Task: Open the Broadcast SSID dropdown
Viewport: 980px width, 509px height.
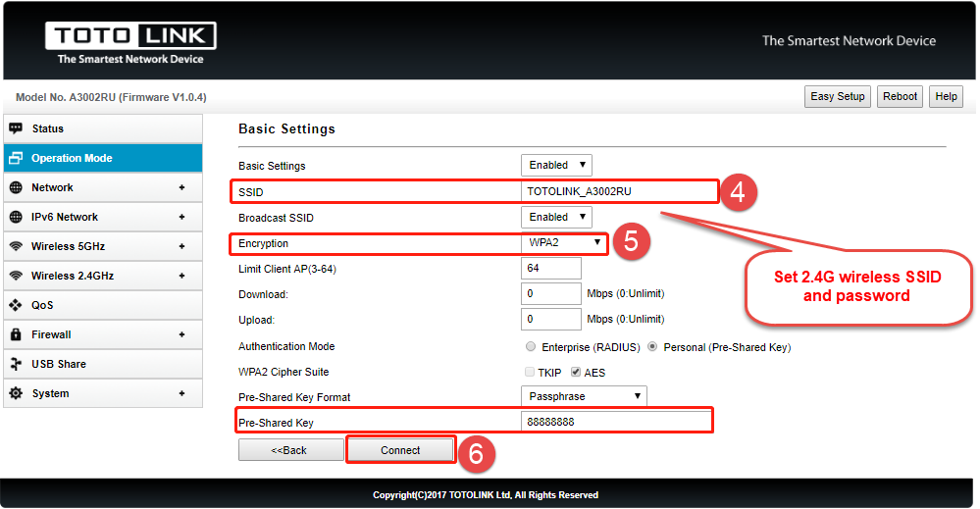Action: [556, 217]
